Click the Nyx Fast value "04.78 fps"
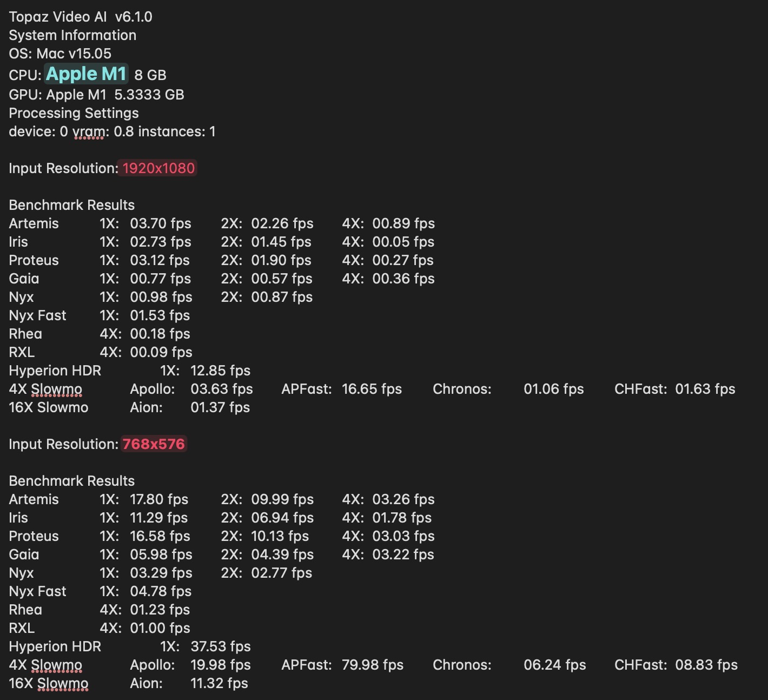Image resolution: width=768 pixels, height=700 pixels. (161, 591)
